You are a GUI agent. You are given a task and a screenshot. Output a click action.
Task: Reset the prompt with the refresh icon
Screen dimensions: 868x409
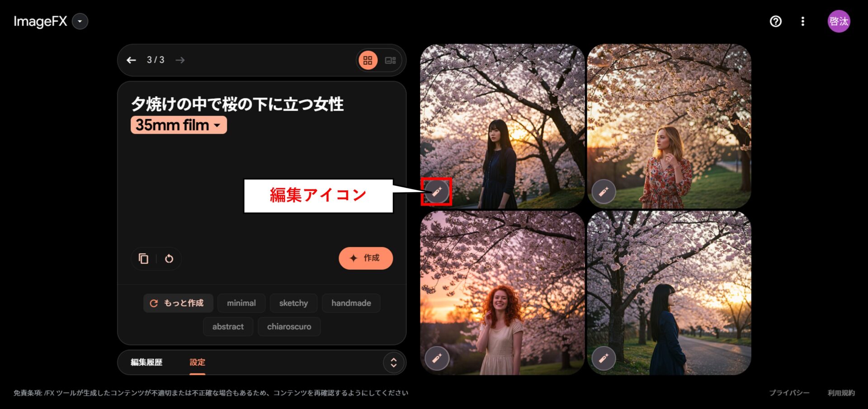coord(169,258)
